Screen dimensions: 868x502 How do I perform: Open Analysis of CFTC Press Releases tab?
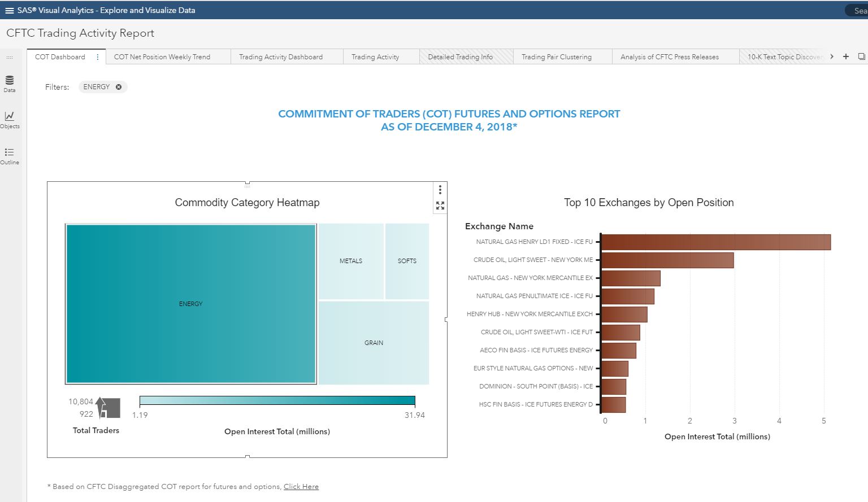[x=669, y=57]
